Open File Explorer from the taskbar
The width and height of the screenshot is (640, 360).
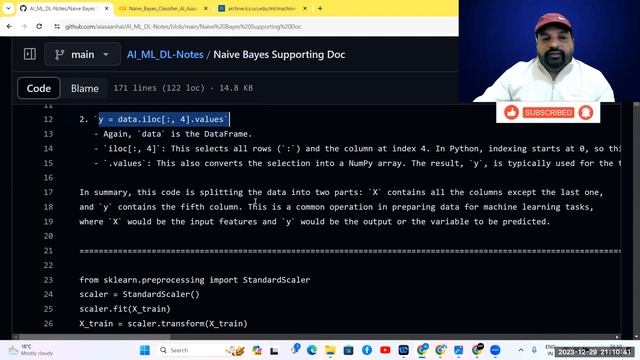tap(330, 350)
